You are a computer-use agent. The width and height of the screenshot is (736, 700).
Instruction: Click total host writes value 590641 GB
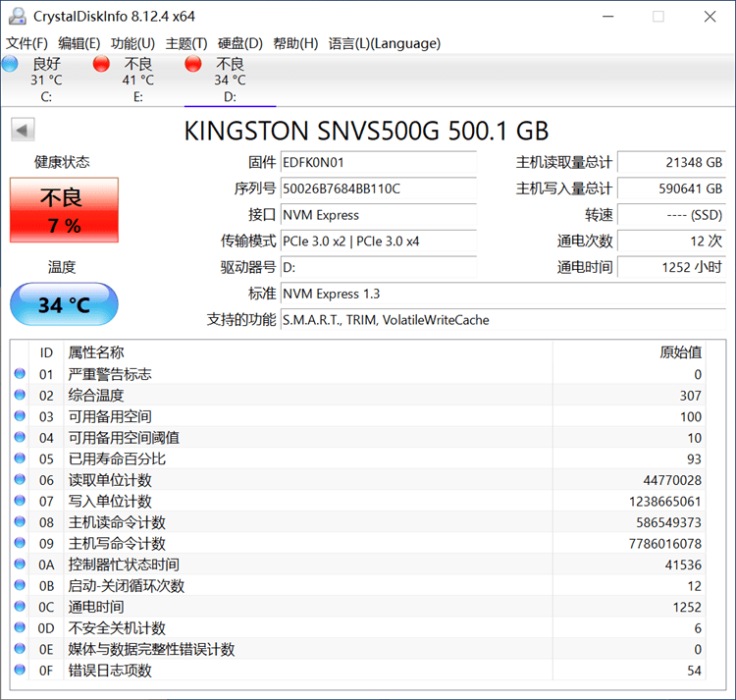tap(671, 188)
